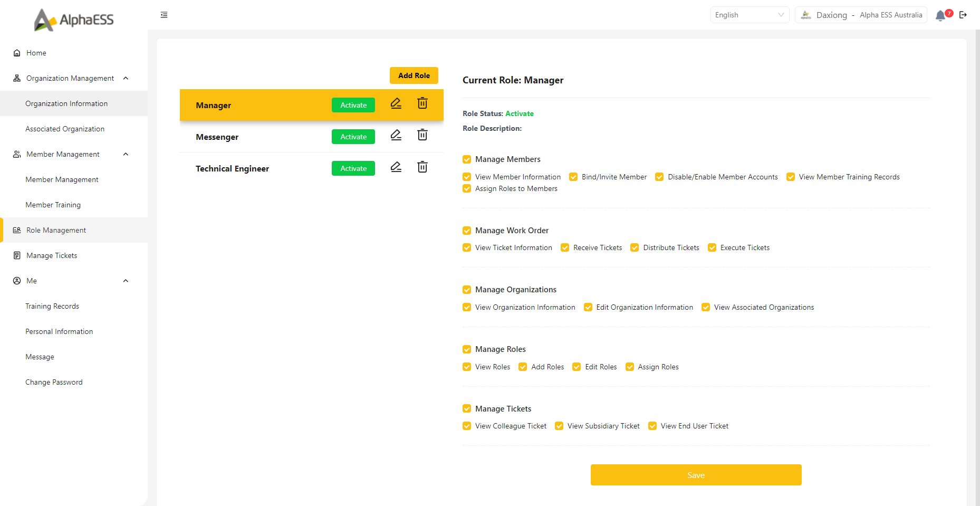This screenshot has height=506, width=980.
Task: Save the role permissions
Action: tap(696, 475)
